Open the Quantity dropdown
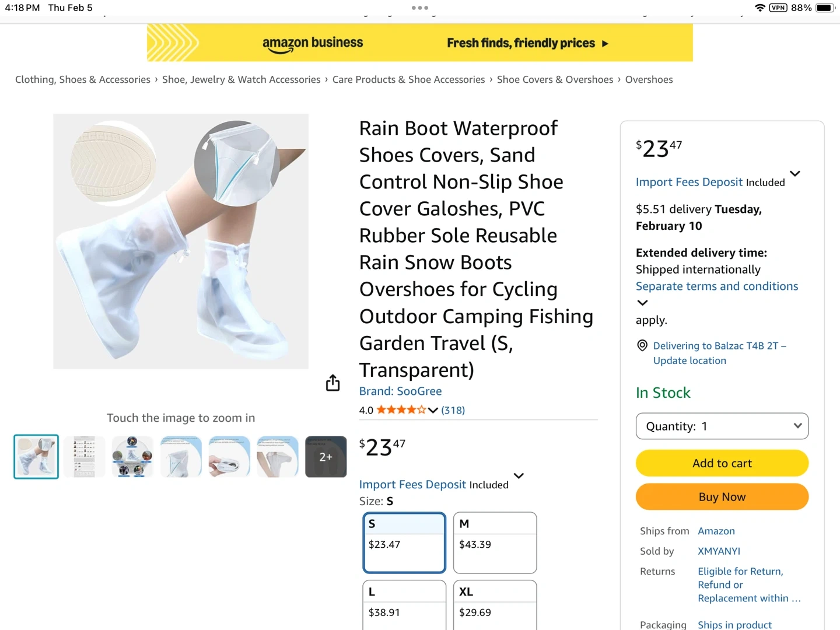The height and width of the screenshot is (630, 840). click(722, 426)
